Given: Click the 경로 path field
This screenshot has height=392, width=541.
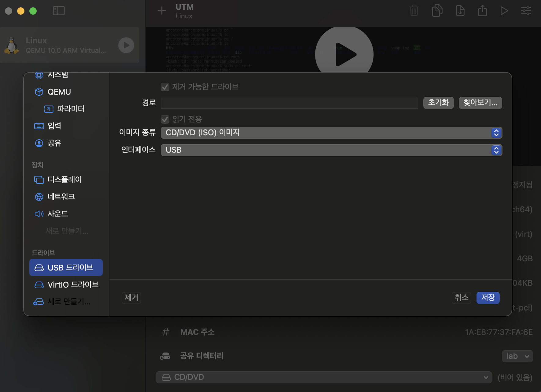Looking at the screenshot, I should [x=289, y=103].
